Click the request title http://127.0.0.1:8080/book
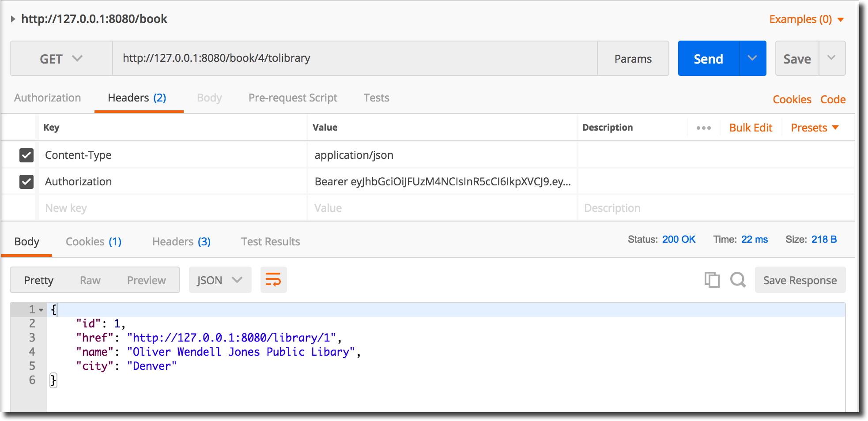The height and width of the screenshot is (421, 868). pos(94,19)
